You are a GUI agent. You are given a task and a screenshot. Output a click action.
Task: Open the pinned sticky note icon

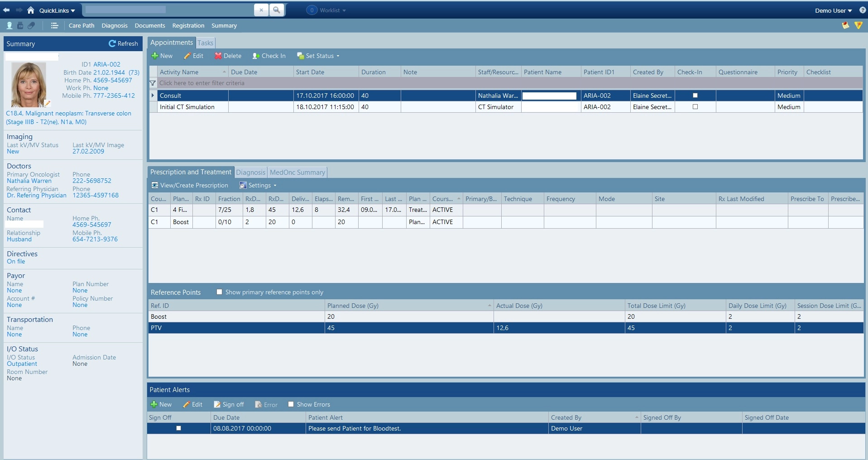845,25
